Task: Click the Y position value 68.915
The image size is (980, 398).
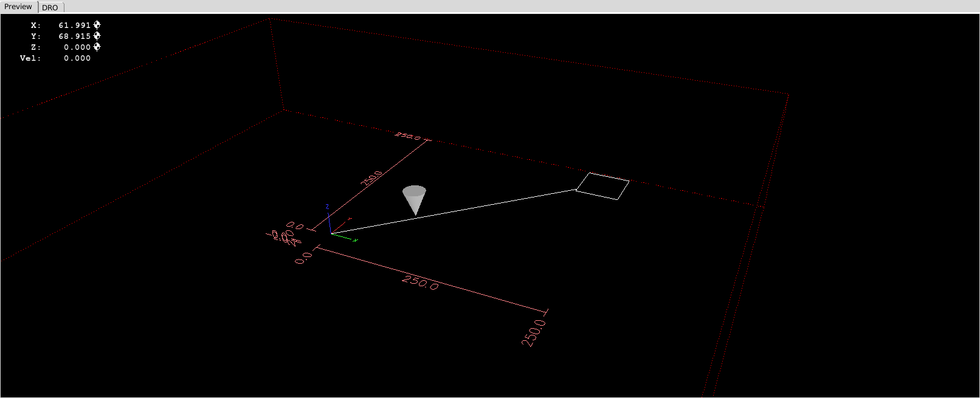Action: (x=74, y=36)
